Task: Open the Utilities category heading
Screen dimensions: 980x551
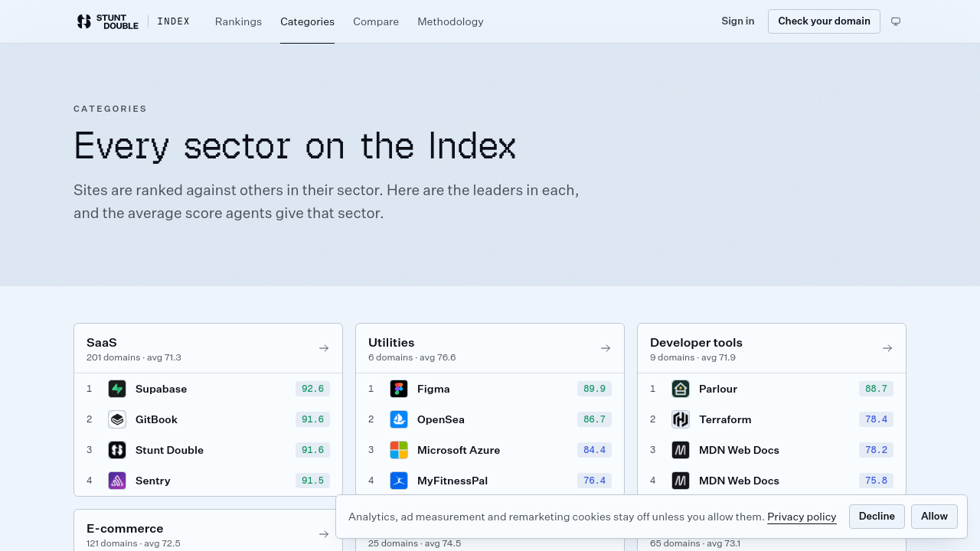Action: 391,343
